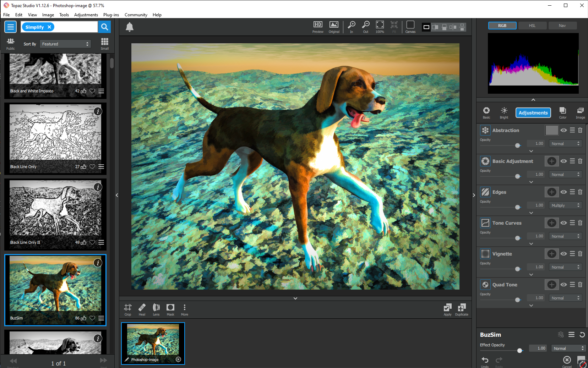Open Basic adjustments category
Image resolution: width=588 pixels, height=368 pixels.
[x=486, y=113]
